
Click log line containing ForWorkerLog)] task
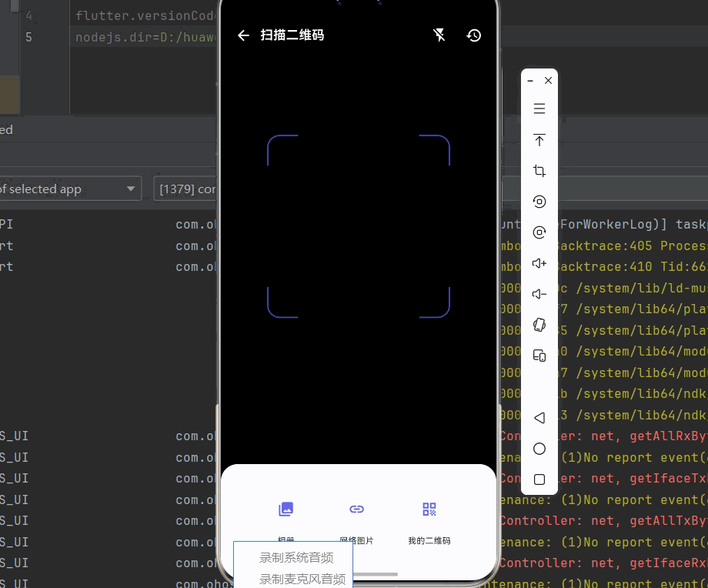tap(632, 224)
